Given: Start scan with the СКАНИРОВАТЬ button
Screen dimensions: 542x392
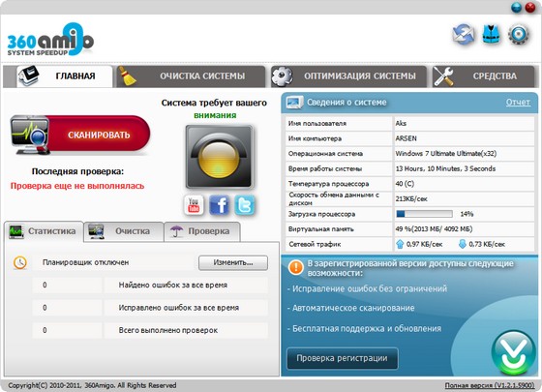Looking at the screenshot, I should coord(80,135).
